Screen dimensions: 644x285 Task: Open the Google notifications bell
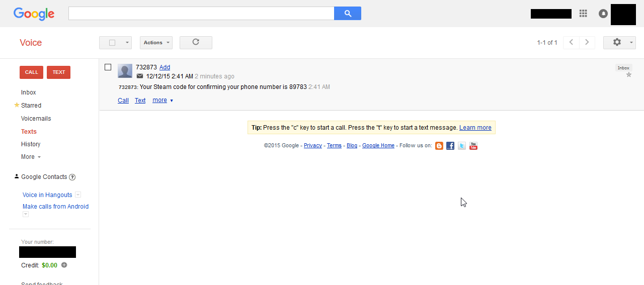point(603,14)
